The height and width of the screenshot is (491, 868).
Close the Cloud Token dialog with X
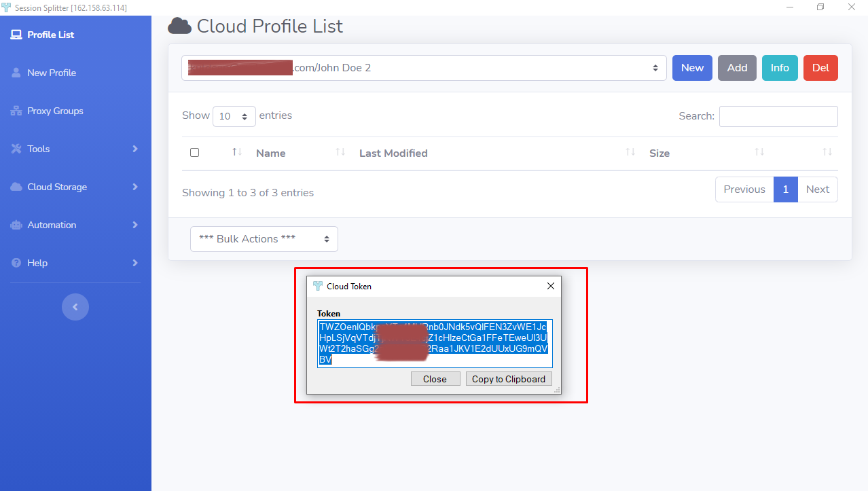[551, 287]
